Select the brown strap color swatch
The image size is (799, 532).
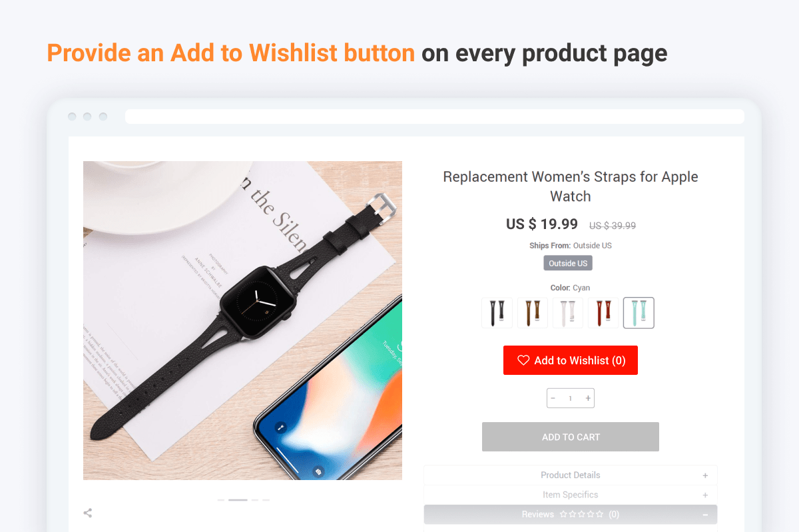[533, 313]
